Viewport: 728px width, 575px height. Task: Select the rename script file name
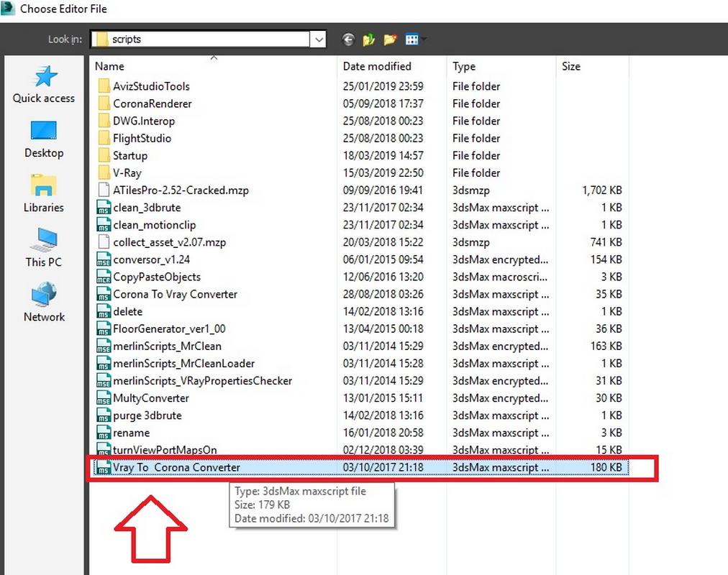pyautogui.click(x=132, y=433)
